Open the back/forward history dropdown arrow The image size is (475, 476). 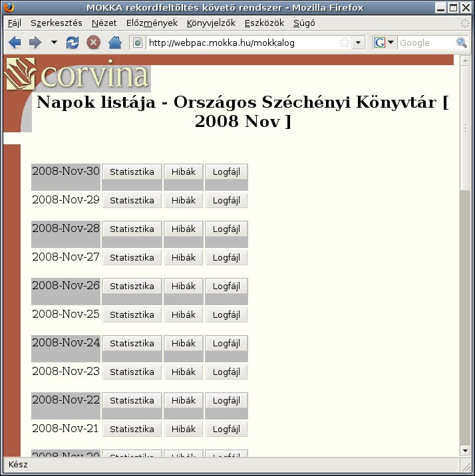coord(54,43)
